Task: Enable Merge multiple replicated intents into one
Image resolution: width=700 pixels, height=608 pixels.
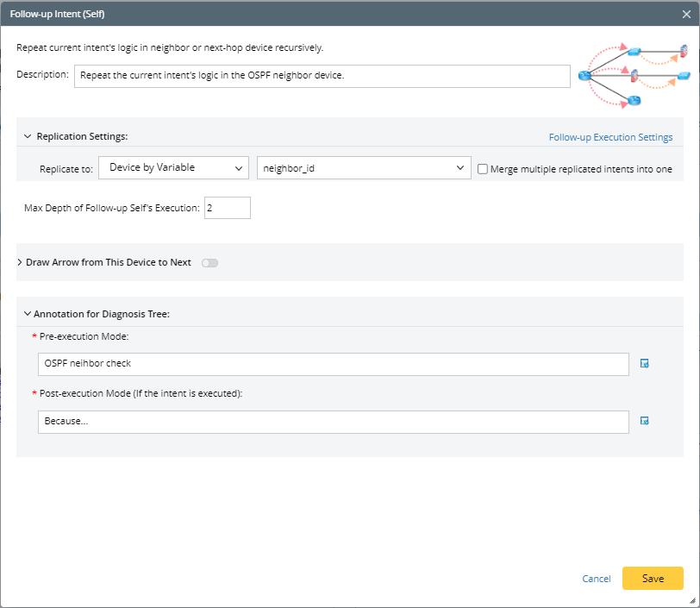Action: tap(483, 169)
